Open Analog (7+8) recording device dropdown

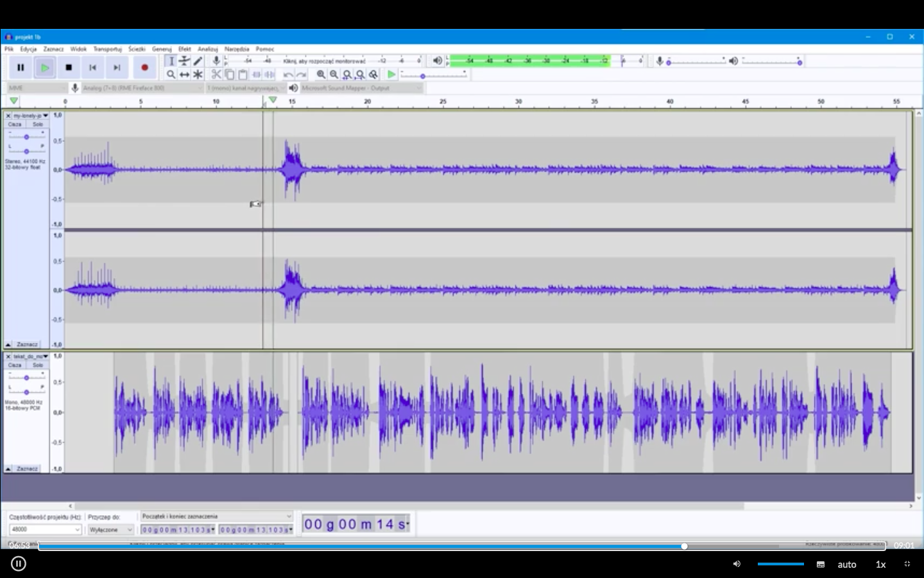142,88
